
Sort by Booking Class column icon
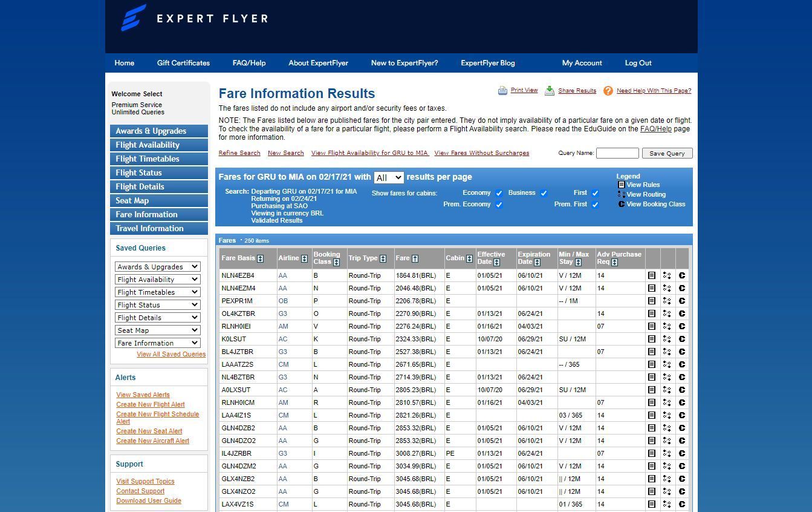pyautogui.click(x=336, y=262)
